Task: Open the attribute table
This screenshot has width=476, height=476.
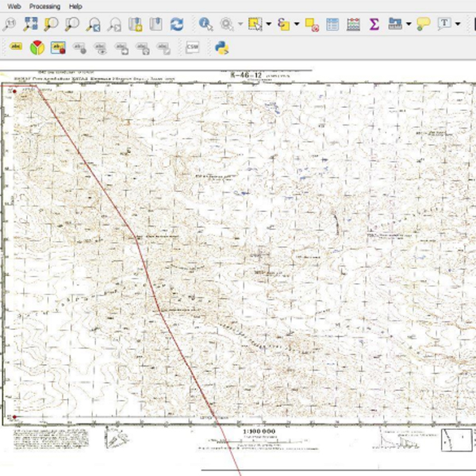Action: [332, 25]
